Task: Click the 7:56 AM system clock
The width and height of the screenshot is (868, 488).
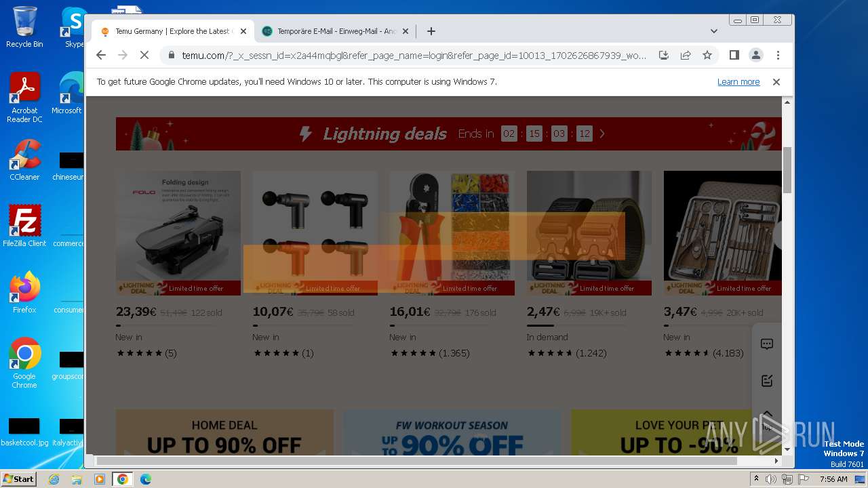Action: pos(833,479)
